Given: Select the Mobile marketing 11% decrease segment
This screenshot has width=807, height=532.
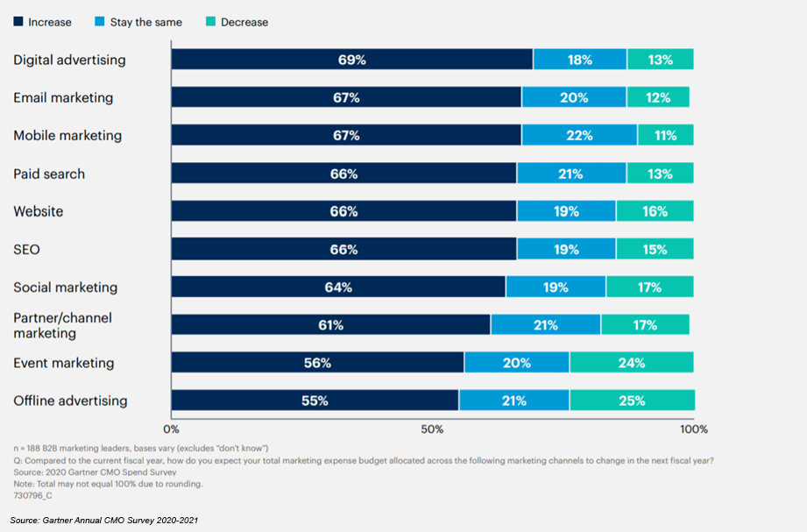Looking at the screenshot, I should [x=665, y=135].
